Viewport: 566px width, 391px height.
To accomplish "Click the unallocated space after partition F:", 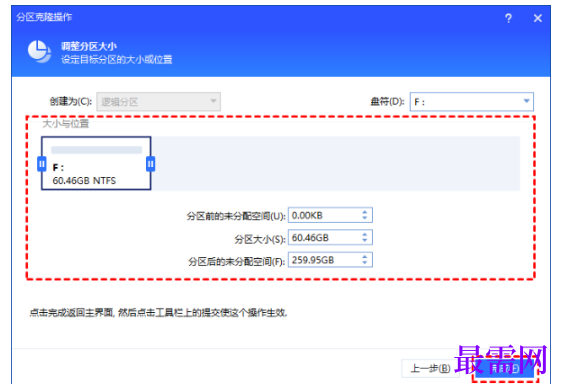I will [x=336, y=163].
